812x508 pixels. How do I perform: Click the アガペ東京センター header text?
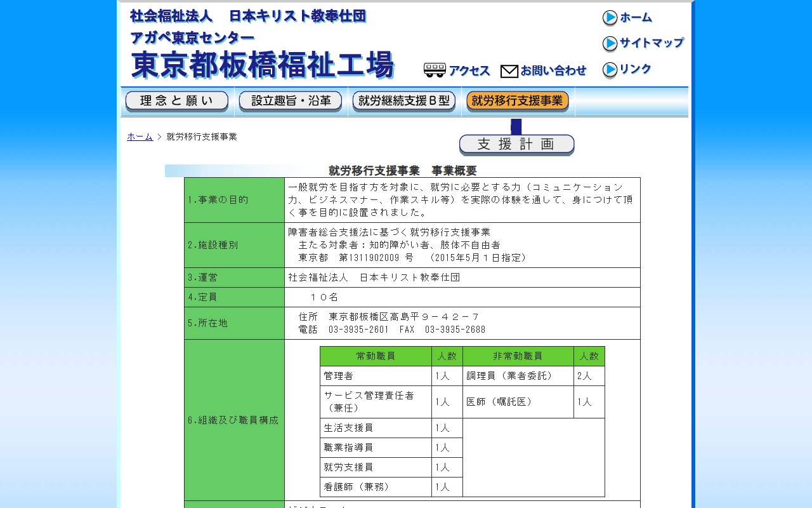(193, 38)
